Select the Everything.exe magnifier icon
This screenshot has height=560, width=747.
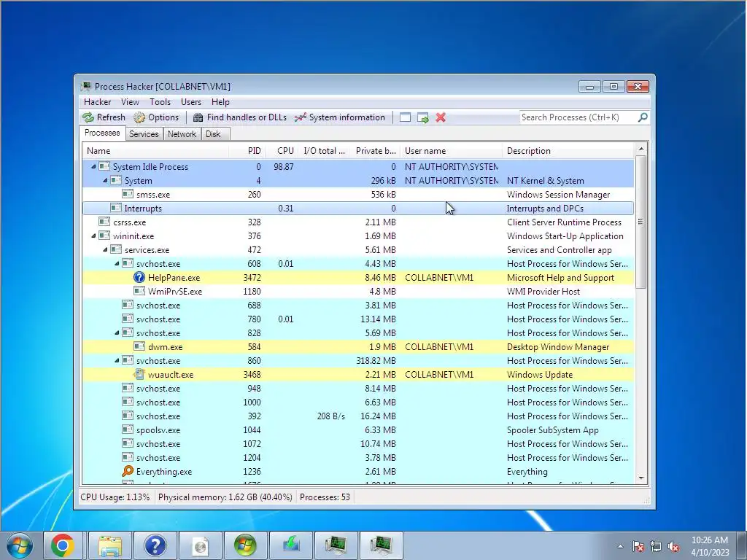pos(128,471)
